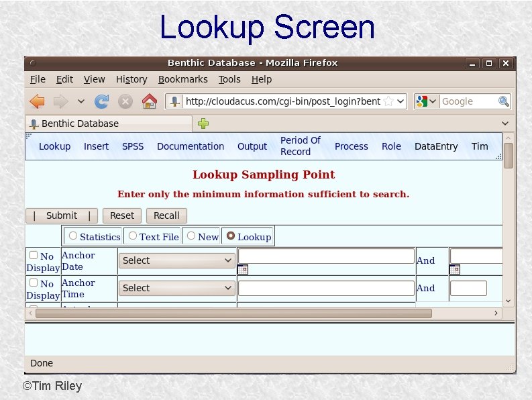Select the Benthic Database tab

(109, 123)
